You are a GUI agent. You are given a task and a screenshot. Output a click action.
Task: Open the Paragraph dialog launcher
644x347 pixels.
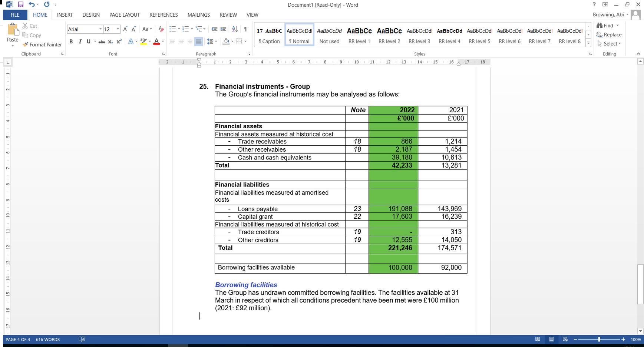click(249, 54)
